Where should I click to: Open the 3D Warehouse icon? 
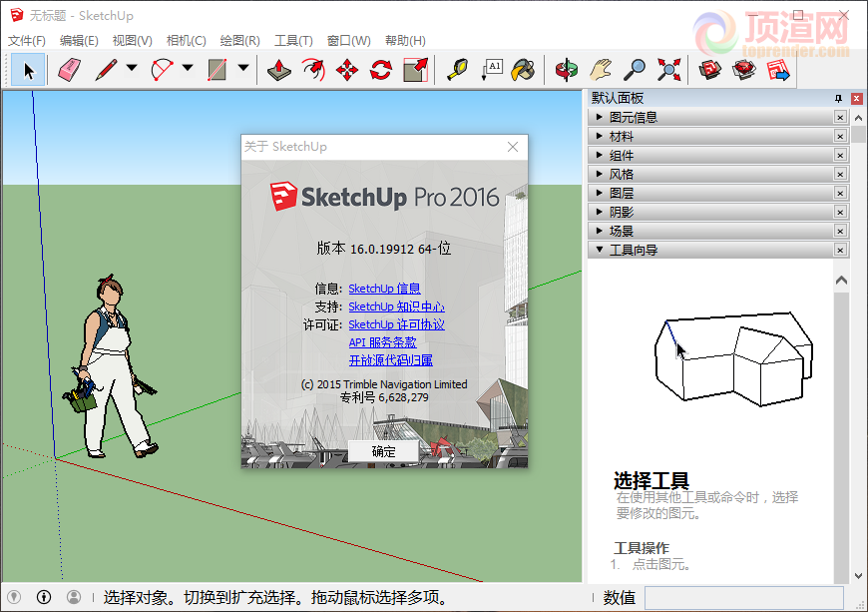(709, 70)
